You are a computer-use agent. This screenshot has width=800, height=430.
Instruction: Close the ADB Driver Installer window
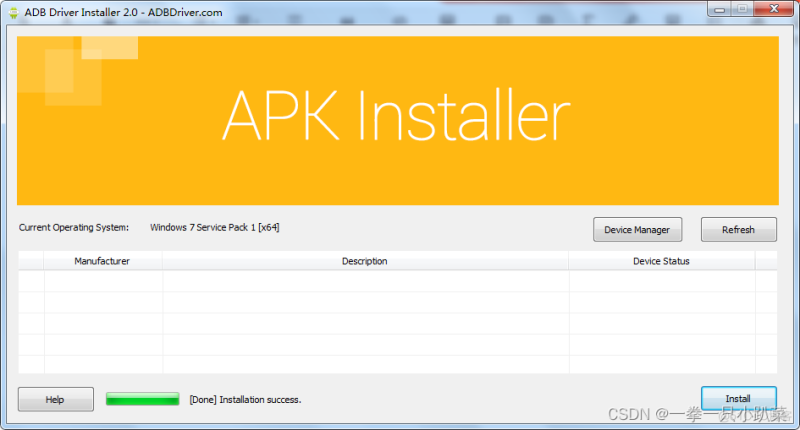(773, 9)
